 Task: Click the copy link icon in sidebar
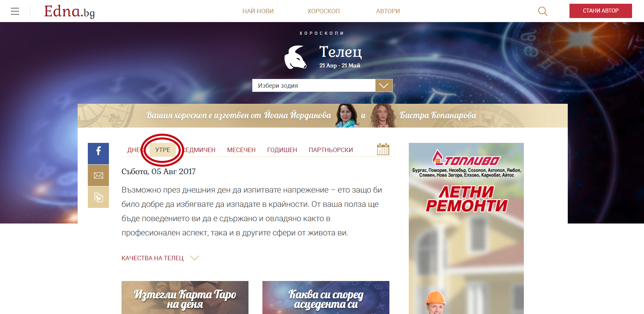(98, 197)
